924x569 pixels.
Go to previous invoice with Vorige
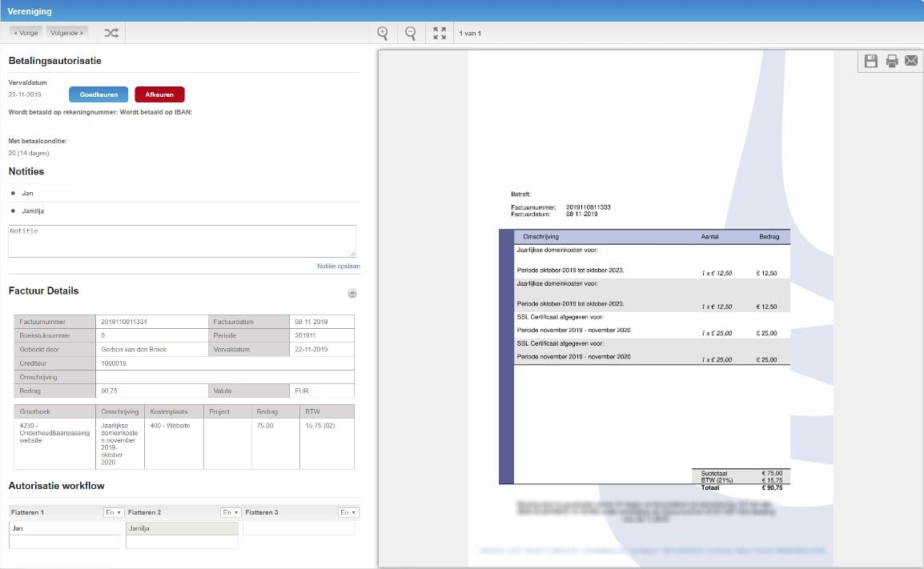(x=26, y=33)
